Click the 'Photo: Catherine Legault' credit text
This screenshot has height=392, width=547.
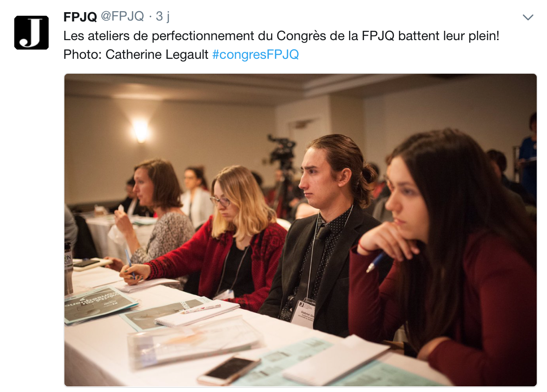[x=136, y=55]
